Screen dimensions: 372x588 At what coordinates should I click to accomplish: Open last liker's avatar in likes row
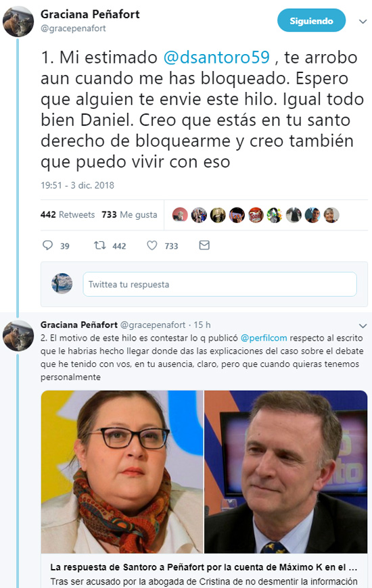point(331,215)
